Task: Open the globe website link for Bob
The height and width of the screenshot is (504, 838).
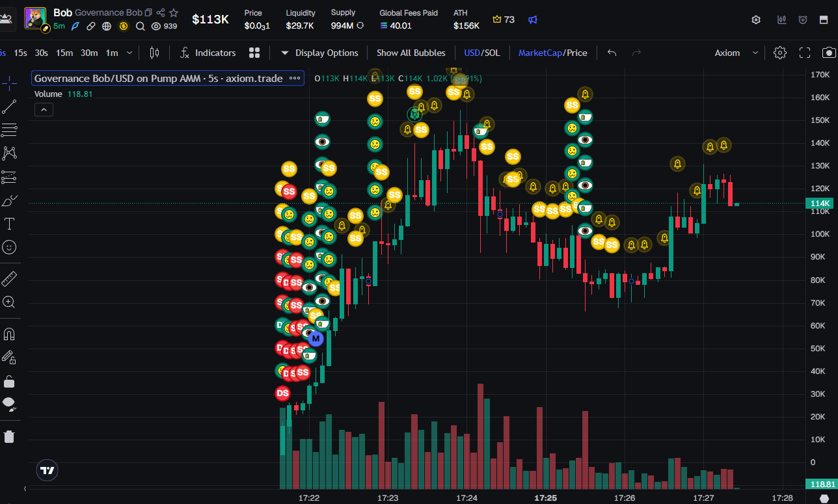Action: 107,26
